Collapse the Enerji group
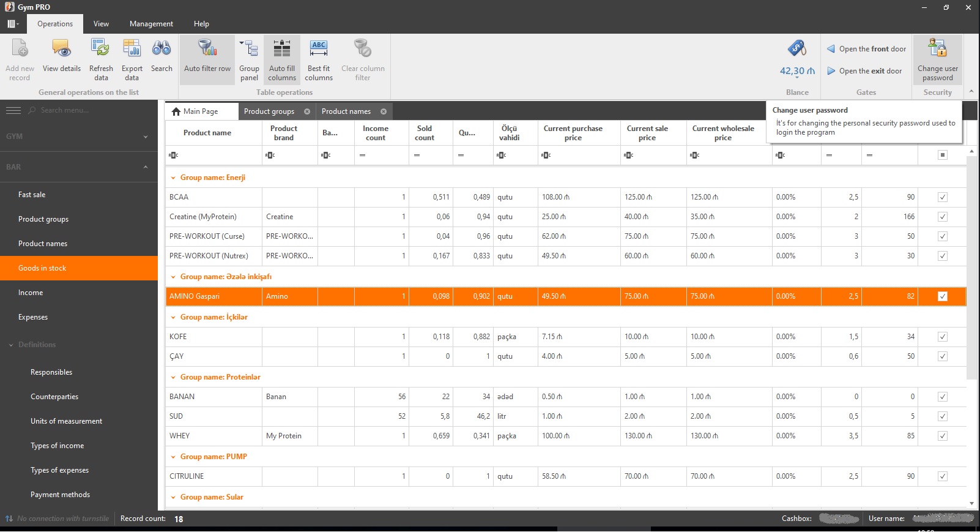This screenshot has height=532, width=980. 173,178
